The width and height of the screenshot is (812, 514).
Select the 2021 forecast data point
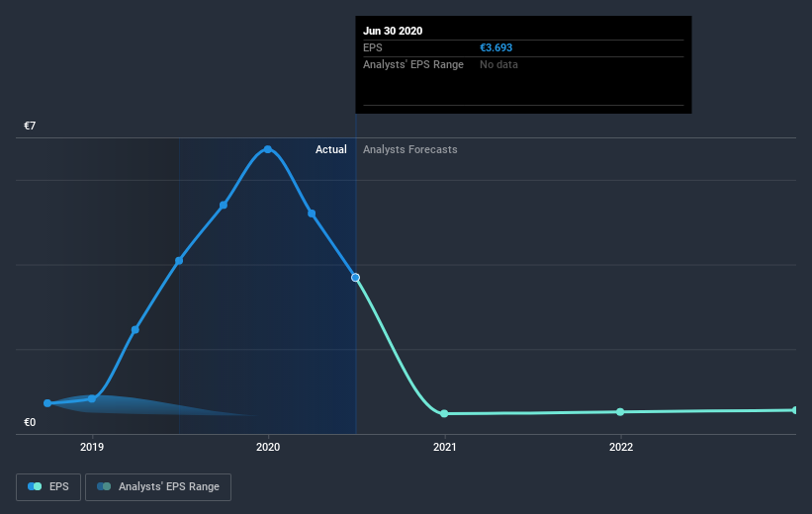[x=444, y=413]
